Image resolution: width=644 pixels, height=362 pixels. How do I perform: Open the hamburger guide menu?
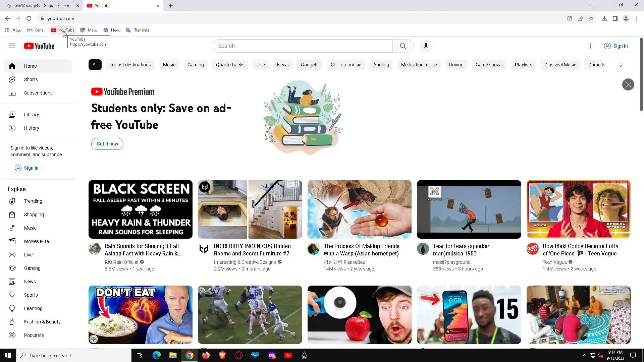[12, 46]
